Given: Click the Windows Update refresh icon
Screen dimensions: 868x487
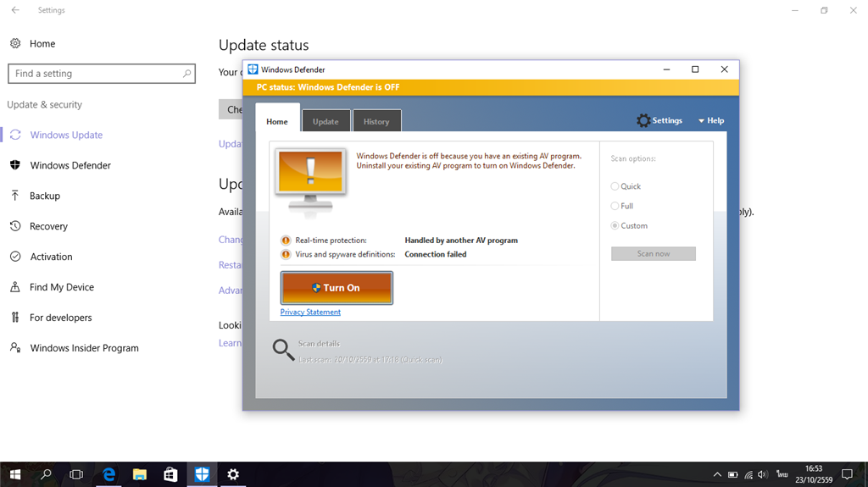Looking at the screenshot, I should [x=15, y=135].
